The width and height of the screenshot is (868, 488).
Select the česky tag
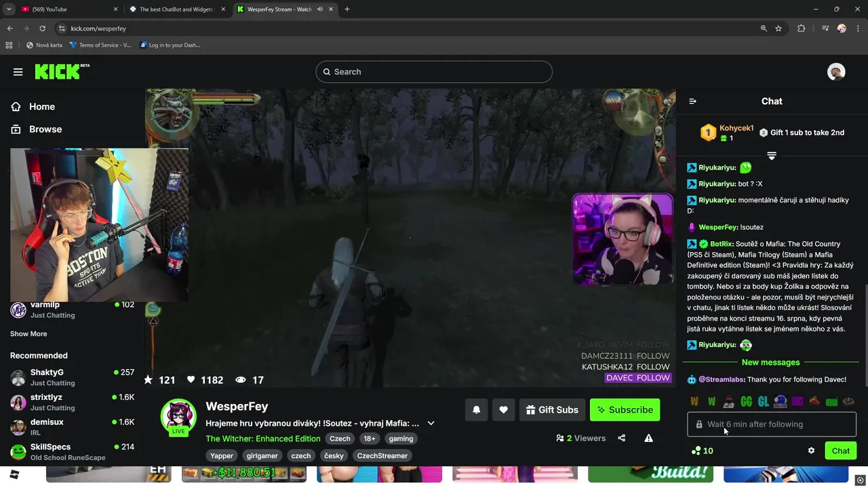[x=334, y=455]
